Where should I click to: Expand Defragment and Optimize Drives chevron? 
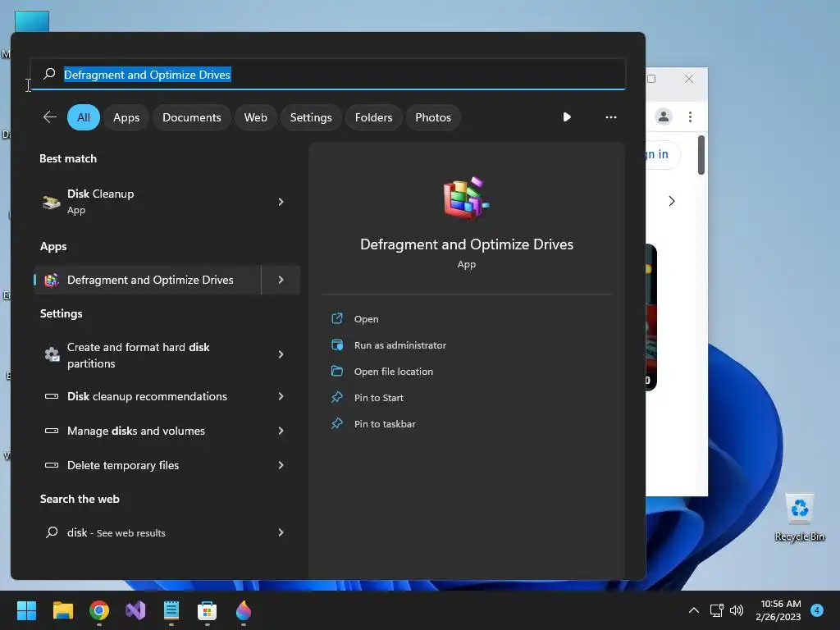click(281, 280)
